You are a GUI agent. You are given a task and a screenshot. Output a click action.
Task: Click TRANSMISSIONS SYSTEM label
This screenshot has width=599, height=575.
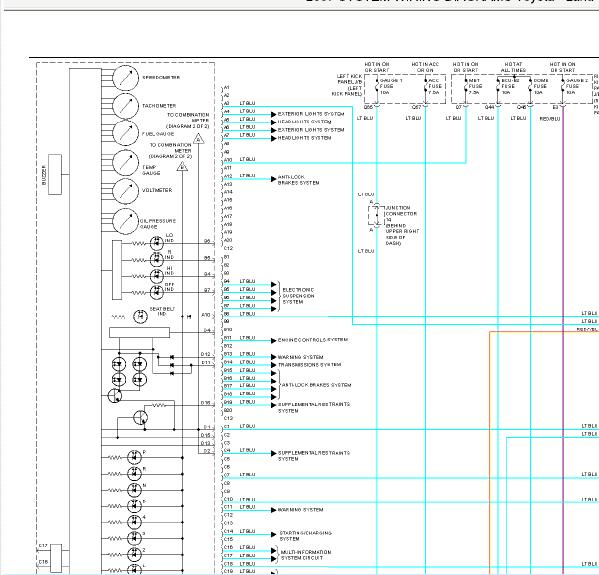(309, 365)
